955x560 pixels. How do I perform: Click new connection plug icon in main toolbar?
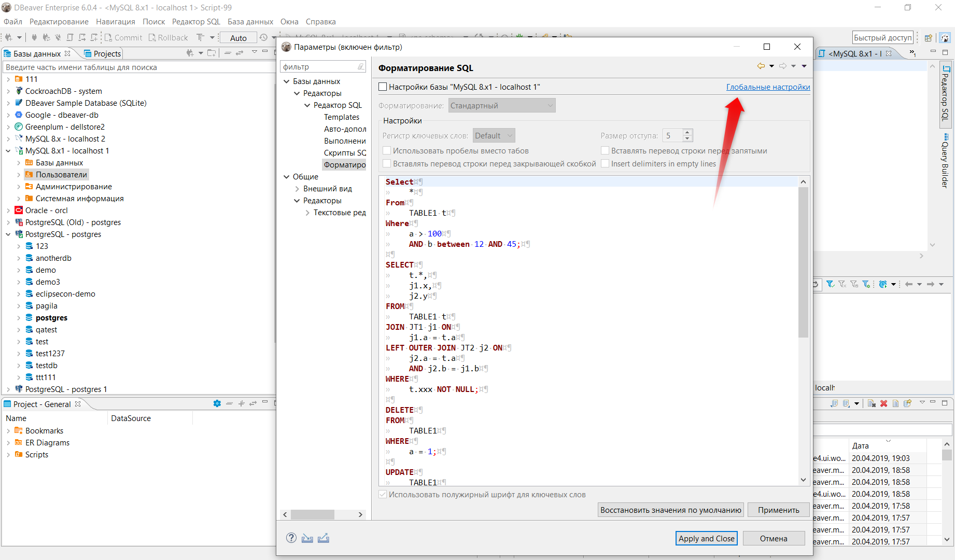click(x=9, y=37)
